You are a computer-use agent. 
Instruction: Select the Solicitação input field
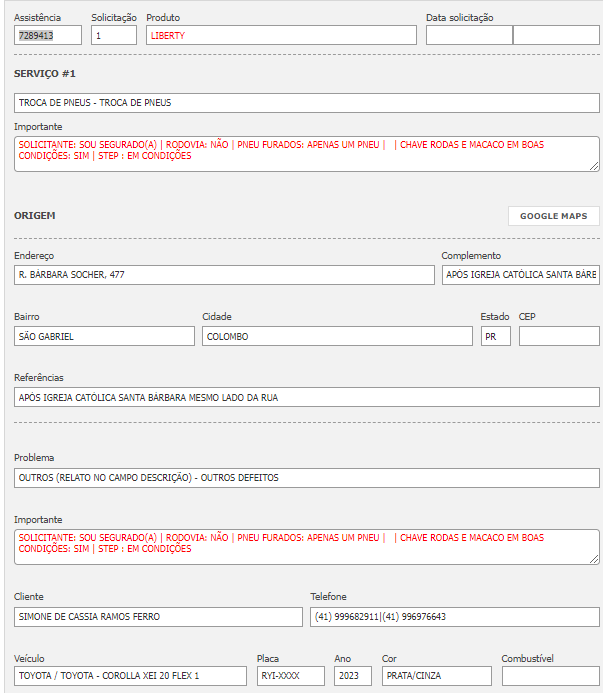pos(113,35)
